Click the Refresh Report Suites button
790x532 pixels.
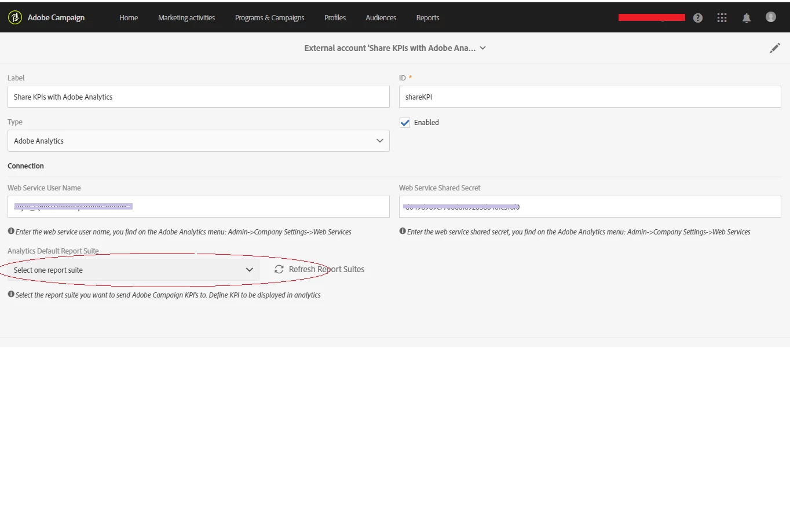tap(319, 269)
